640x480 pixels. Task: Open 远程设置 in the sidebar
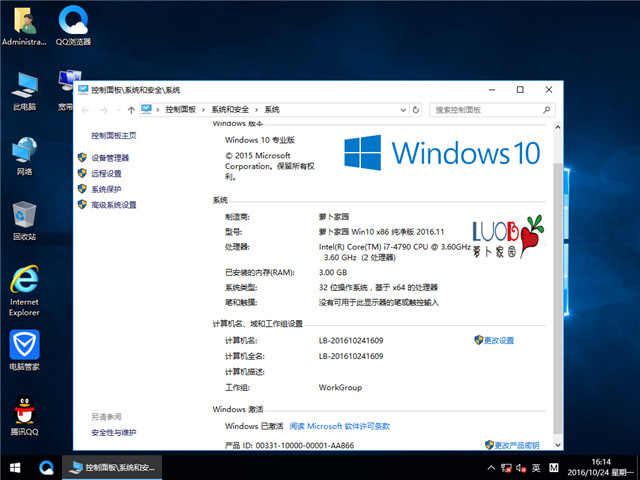point(106,173)
